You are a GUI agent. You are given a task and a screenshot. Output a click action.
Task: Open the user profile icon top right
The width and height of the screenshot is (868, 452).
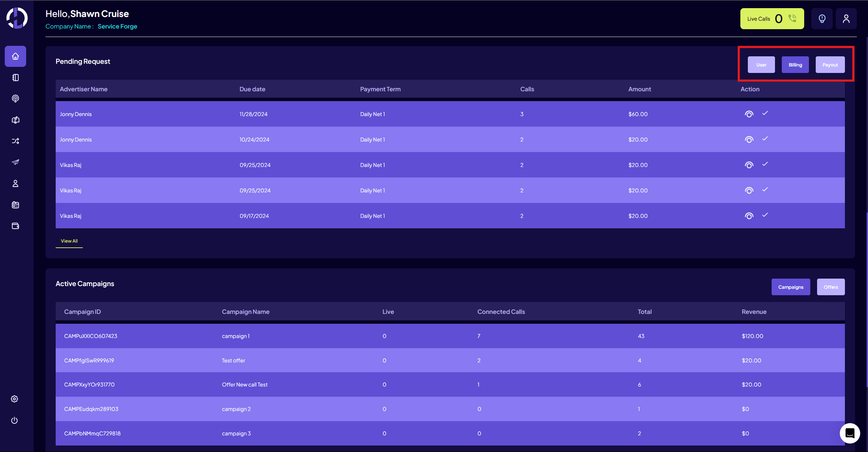click(846, 19)
